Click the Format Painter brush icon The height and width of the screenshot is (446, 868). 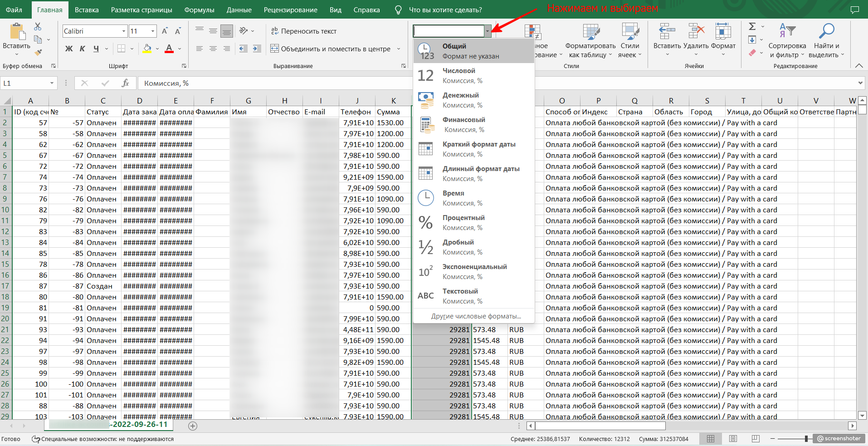(38, 53)
